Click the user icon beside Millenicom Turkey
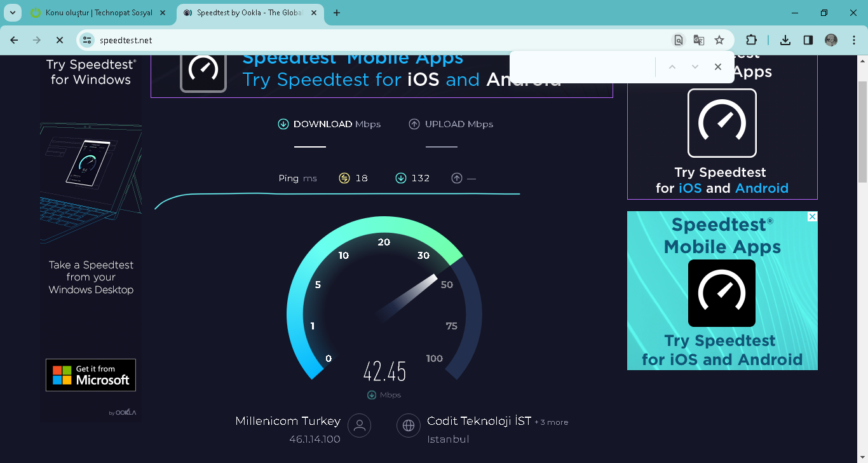Viewport: 868px width, 463px height. (x=360, y=425)
